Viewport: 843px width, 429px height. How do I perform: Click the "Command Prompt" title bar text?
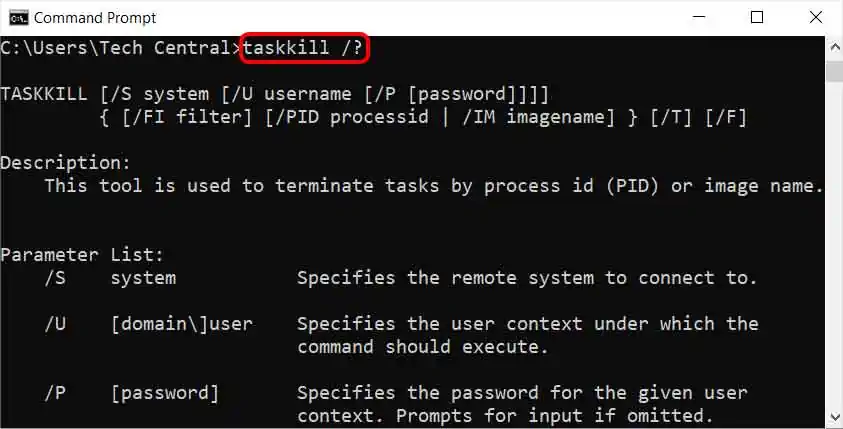pos(95,17)
